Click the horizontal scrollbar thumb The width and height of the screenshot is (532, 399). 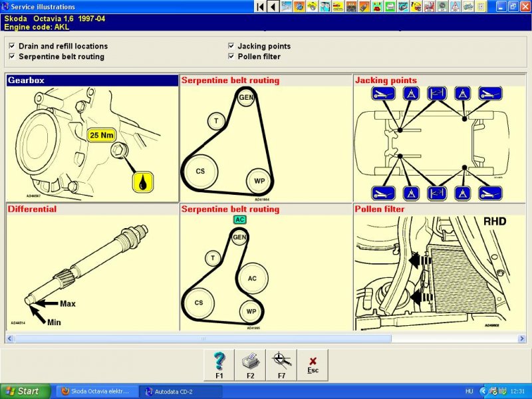point(203,338)
